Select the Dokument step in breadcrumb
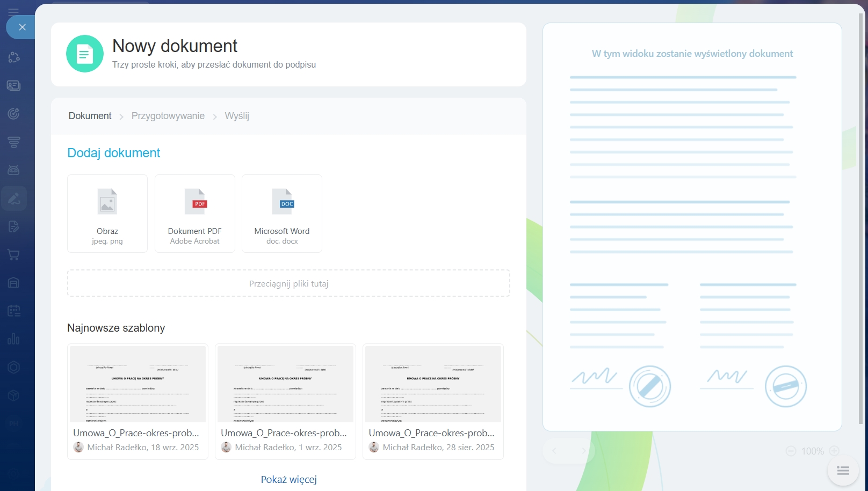This screenshot has height=491, width=868. pyautogui.click(x=90, y=116)
